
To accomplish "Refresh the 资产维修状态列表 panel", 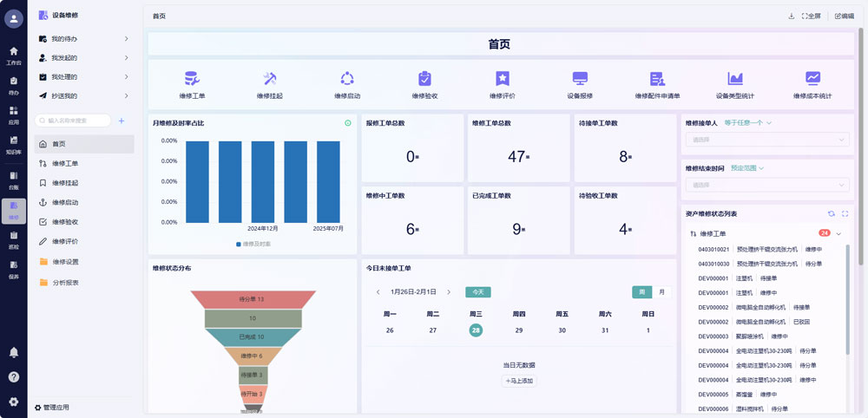I will (831, 213).
